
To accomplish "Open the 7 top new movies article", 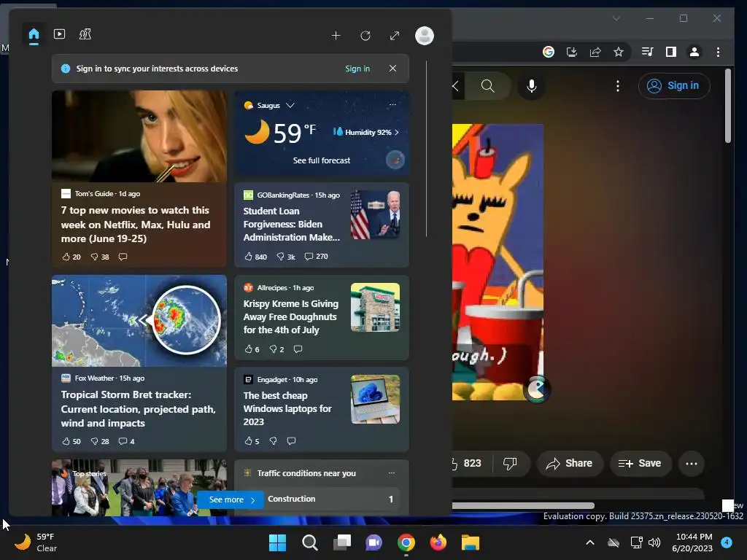I will click(135, 225).
